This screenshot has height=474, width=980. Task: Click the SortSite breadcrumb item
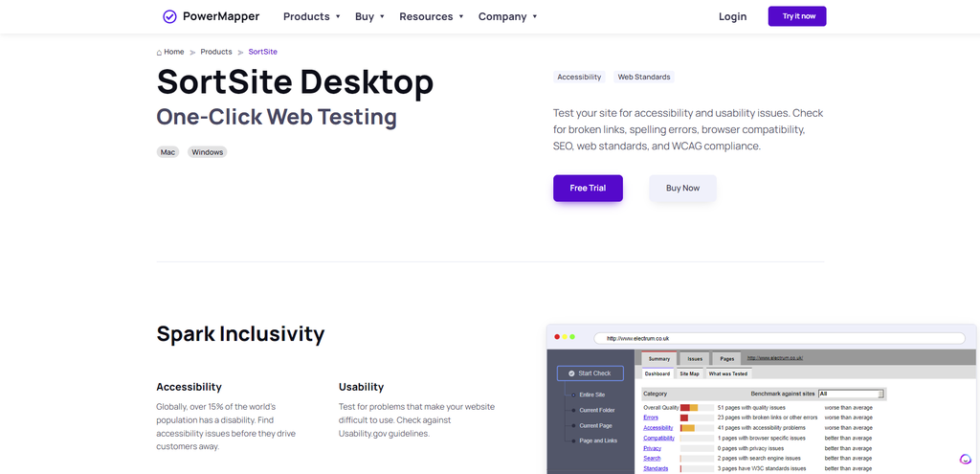click(262, 52)
